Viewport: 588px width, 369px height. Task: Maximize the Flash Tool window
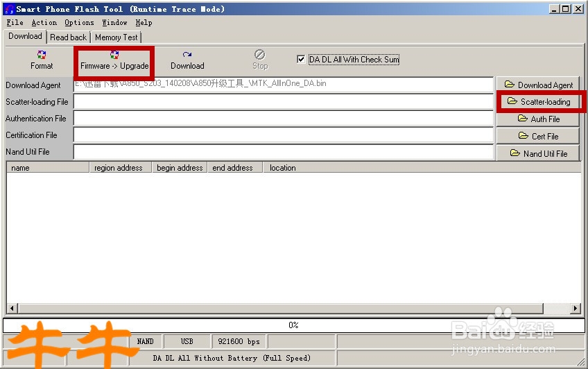click(566, 9)
